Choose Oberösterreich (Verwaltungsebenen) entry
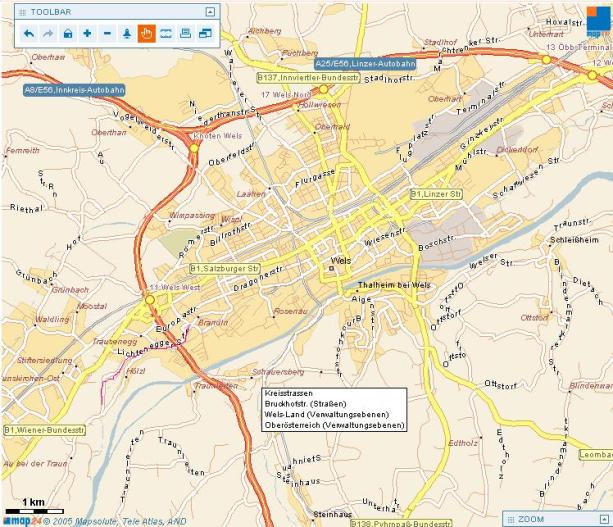 tap(334, 425)
